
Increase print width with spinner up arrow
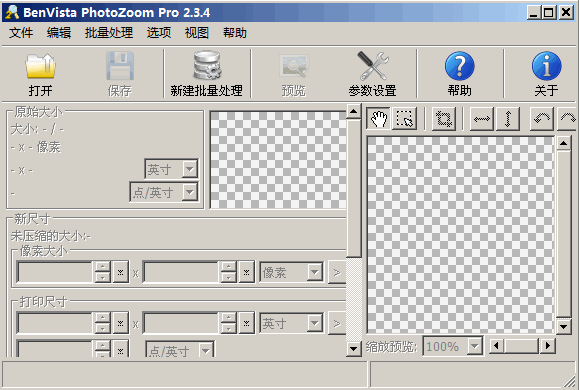(103, 318)
